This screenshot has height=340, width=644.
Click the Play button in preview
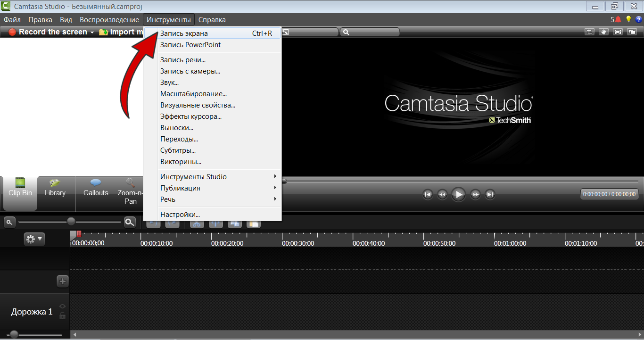(458, 194)
